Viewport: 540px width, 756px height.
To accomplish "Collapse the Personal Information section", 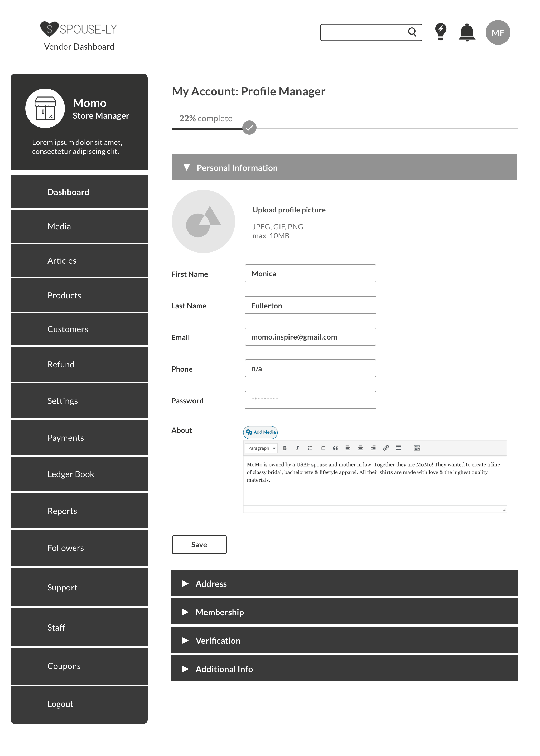I will click(344, 167).
